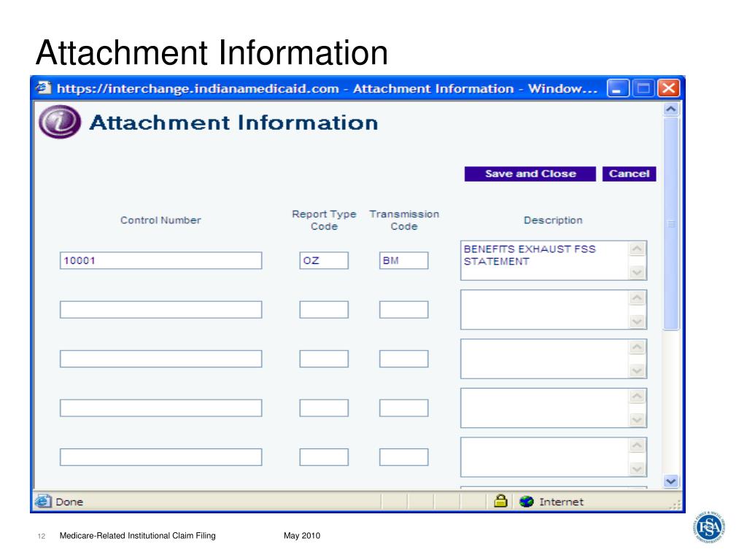Click Save and Close button
The width and height of the screenshot is (747, 560).
tap(530, 174)
